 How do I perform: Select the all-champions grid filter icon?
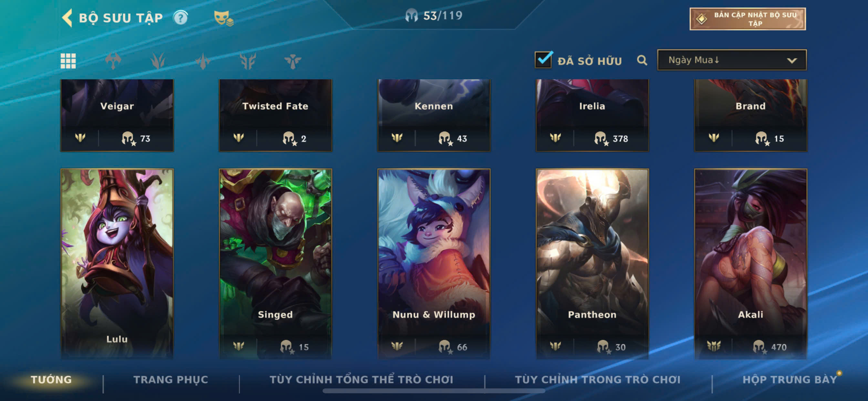tap(68, 61)
